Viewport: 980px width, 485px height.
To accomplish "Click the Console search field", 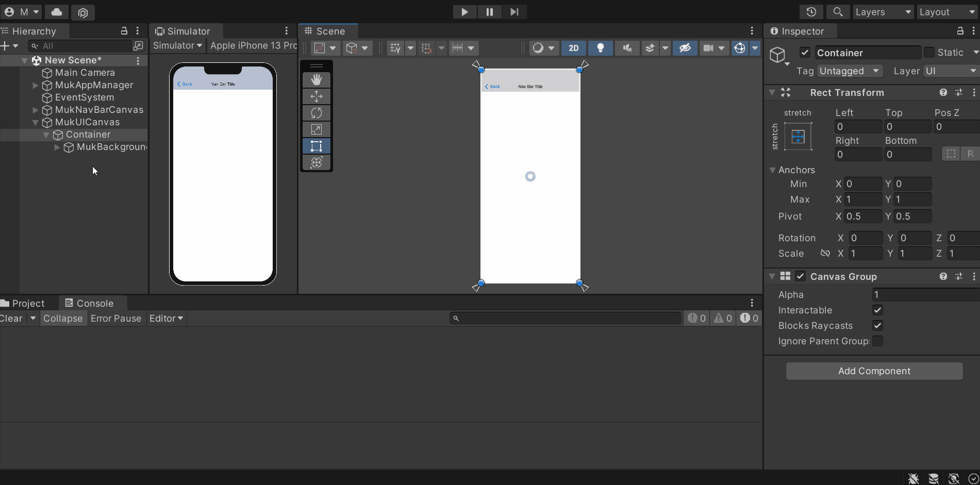I will pyautogui.click(x=566, y=319).
